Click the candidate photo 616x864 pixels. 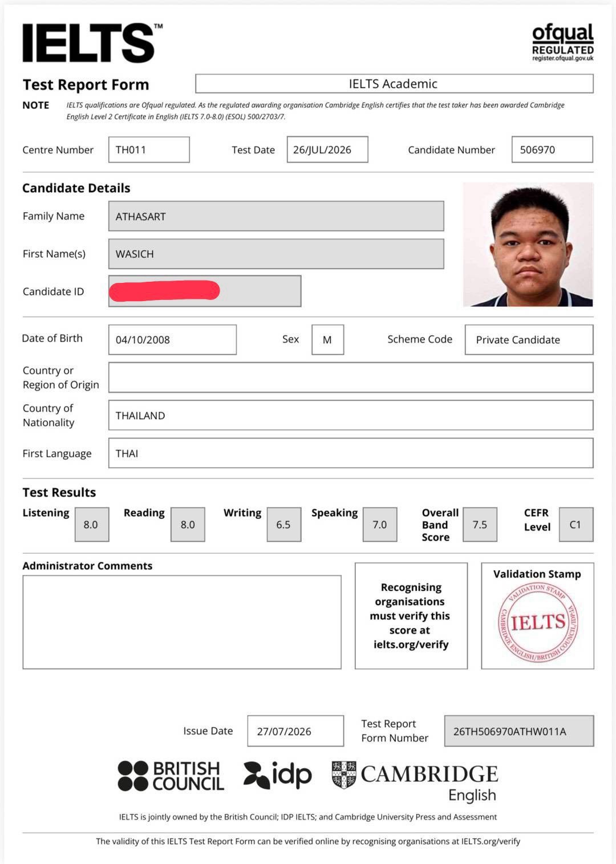[x=528, y=245]
